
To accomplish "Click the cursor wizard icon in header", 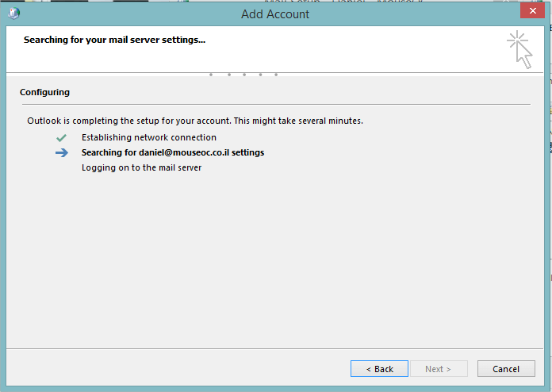I will (520, 50).
